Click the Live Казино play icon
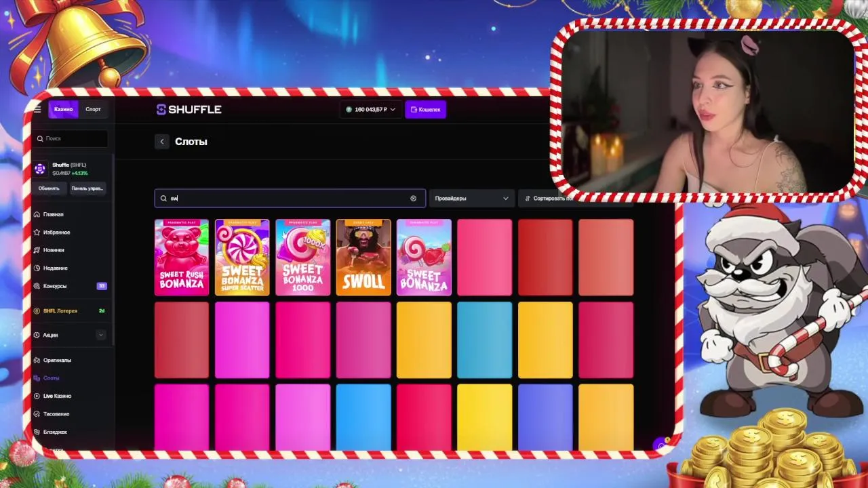The width and height of the screenshot is (868, 488). pyautogui.click(x=37, y=396)
